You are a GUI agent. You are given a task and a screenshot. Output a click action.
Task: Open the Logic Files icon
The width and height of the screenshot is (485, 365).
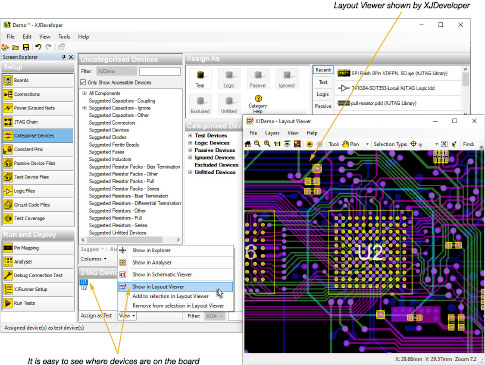click(8, 191)
